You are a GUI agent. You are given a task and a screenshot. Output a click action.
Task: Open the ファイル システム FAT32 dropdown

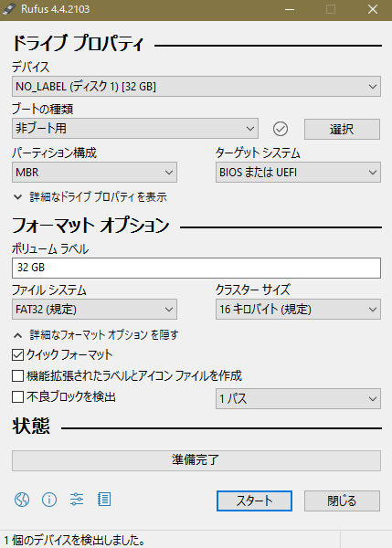point(94,310)
